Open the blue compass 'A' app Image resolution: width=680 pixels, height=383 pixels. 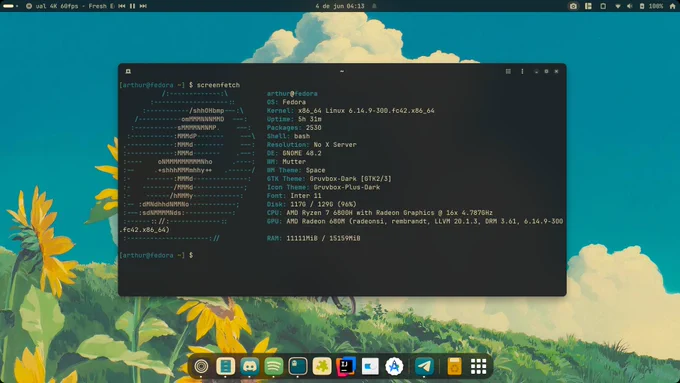tap(394, 367)
